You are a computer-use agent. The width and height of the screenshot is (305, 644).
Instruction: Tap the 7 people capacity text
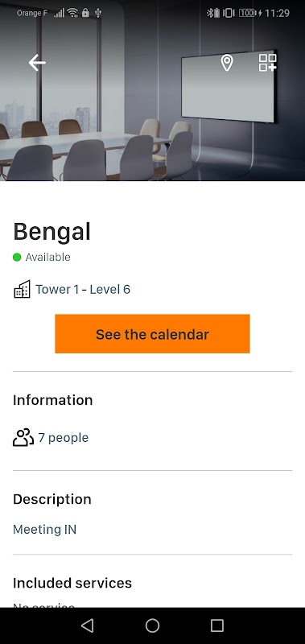[x=64, y=438]
